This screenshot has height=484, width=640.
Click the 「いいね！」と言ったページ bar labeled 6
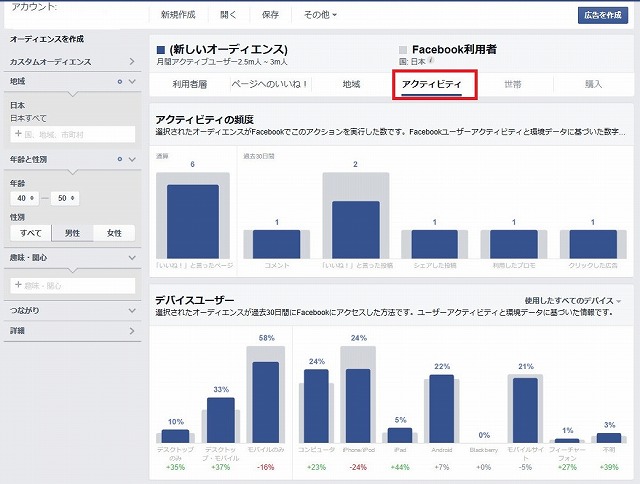(193, 221)
